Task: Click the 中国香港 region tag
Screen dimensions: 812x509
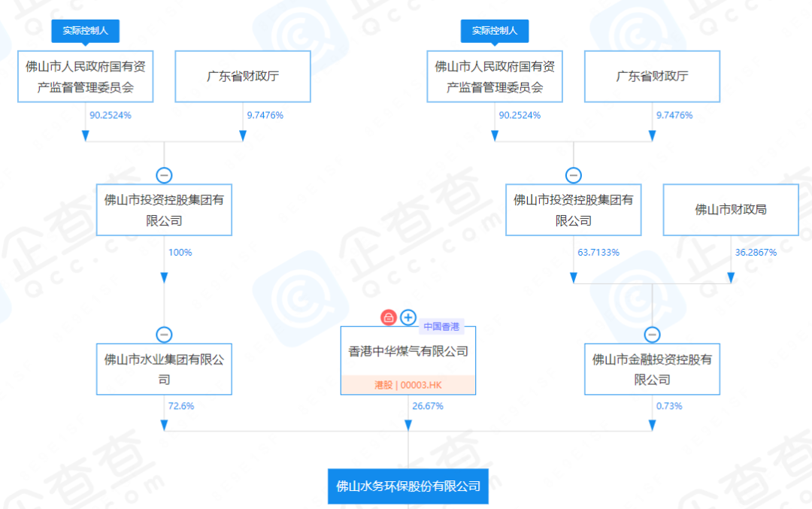Action: tap(441, 327)
